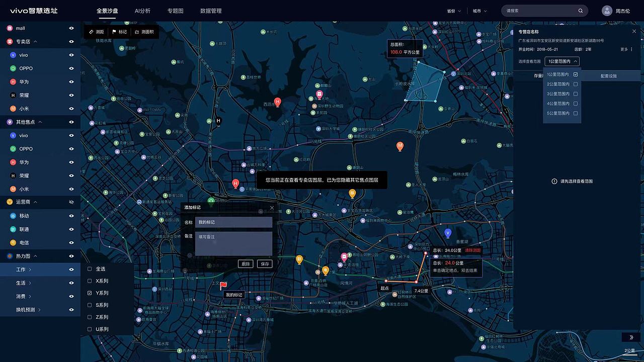The image size is (644, 362).
Task: Collapse the 热力图 group chevron
Action: [x=35, y=256]
